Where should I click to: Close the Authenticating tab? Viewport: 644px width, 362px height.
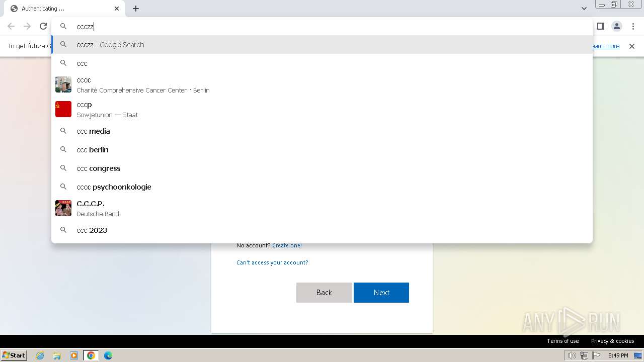117,9
